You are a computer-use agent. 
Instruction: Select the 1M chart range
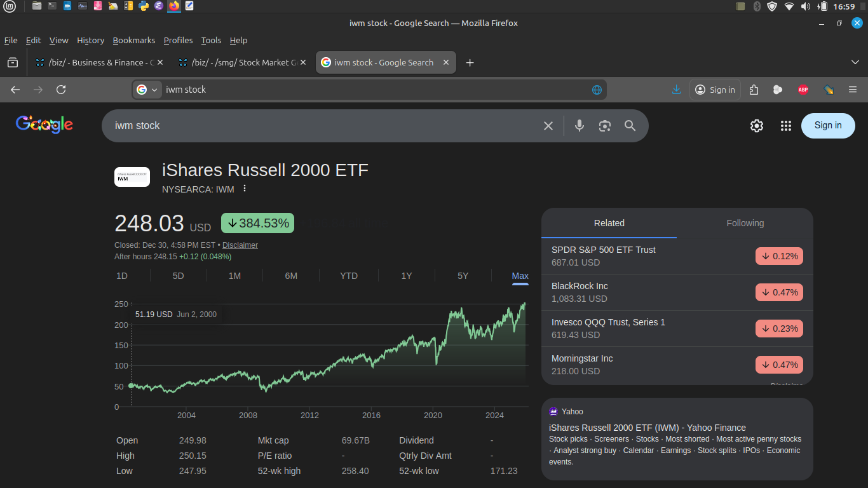click(234, 276)
